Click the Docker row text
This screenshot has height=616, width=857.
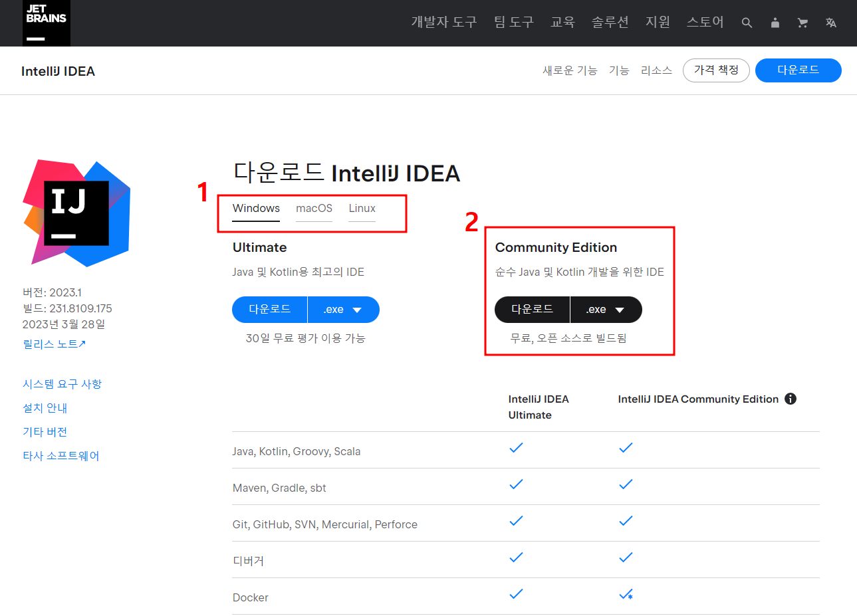tap(251, 597)
